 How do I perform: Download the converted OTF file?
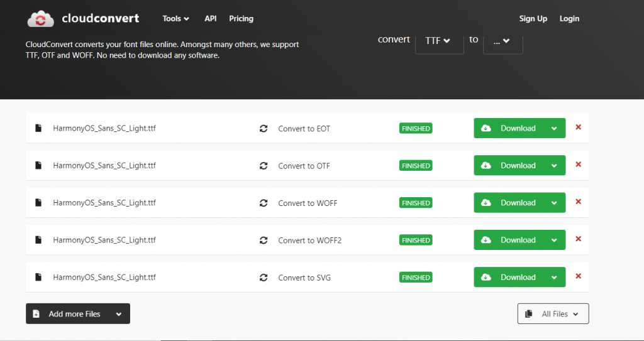point(511,166)
